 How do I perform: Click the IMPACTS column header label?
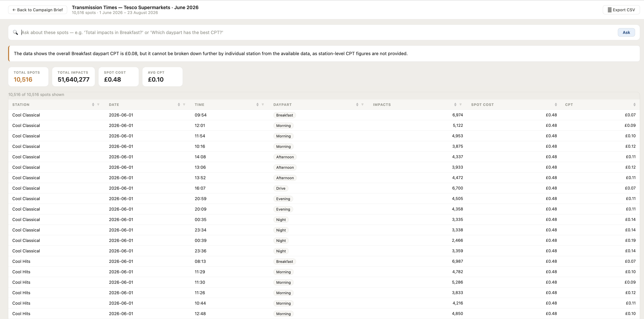382,105
